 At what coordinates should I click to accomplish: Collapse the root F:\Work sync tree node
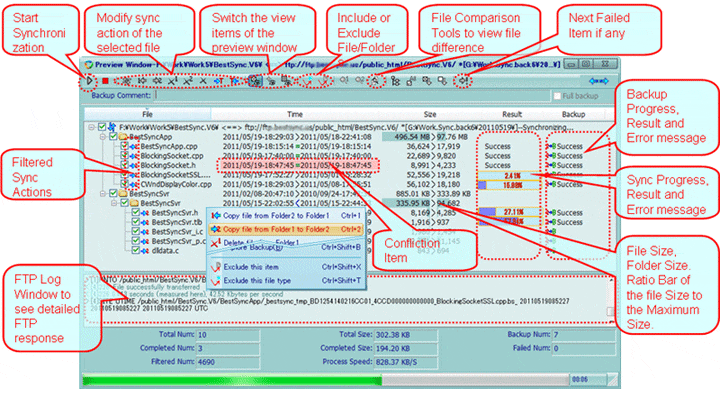pyautogui.click(x=92, y=127)
